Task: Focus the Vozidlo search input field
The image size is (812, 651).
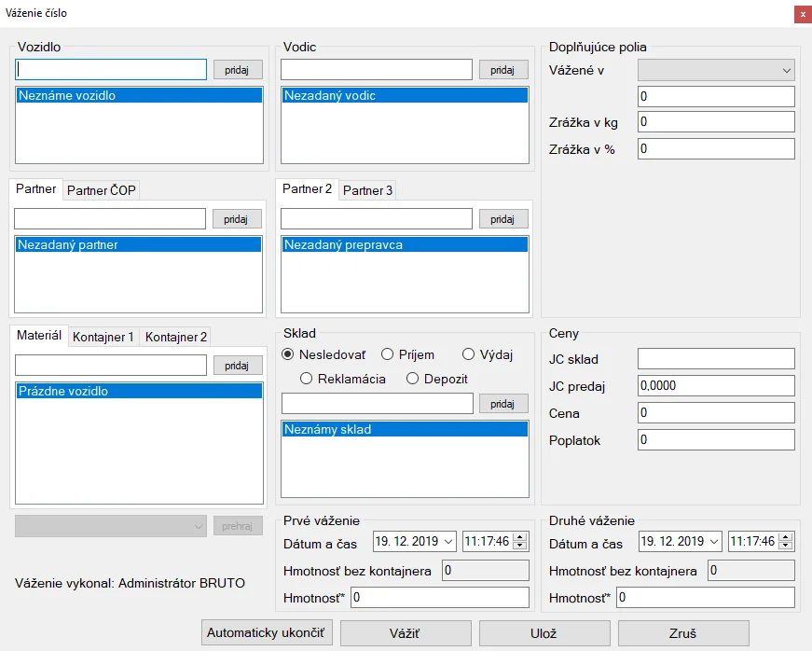Action: pyautogui.click(x=111, y=69)
